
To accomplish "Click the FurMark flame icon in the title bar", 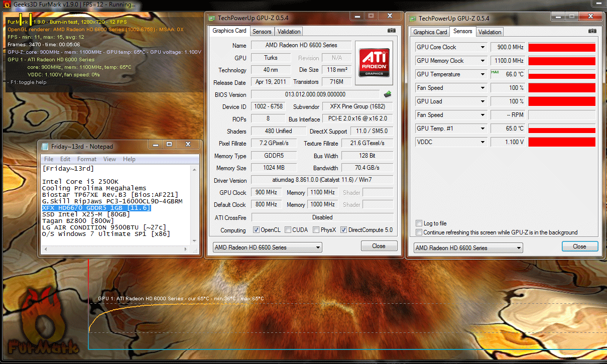I will 7,5.
